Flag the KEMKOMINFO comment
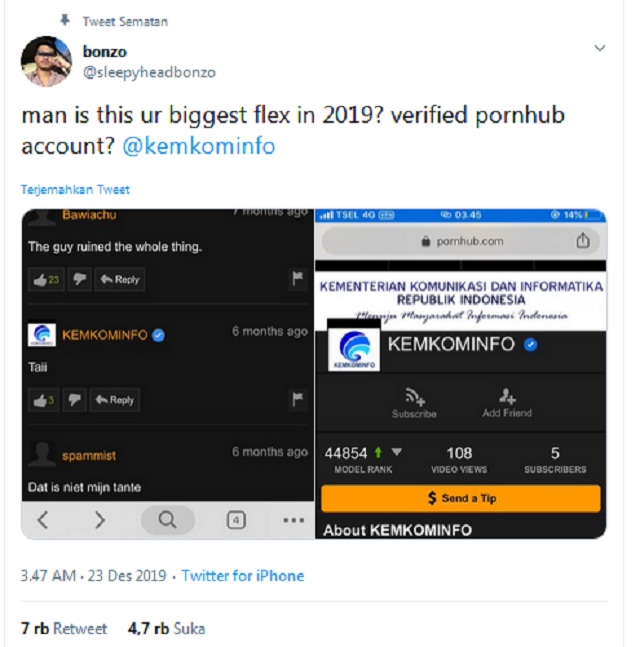 [x=298, y=399]
